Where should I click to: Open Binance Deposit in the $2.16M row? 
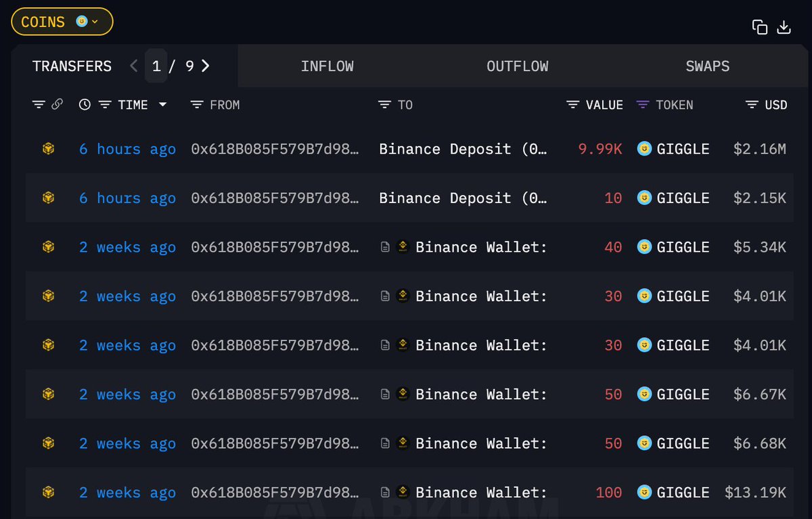pyautogui.click(x=463, y=149)
